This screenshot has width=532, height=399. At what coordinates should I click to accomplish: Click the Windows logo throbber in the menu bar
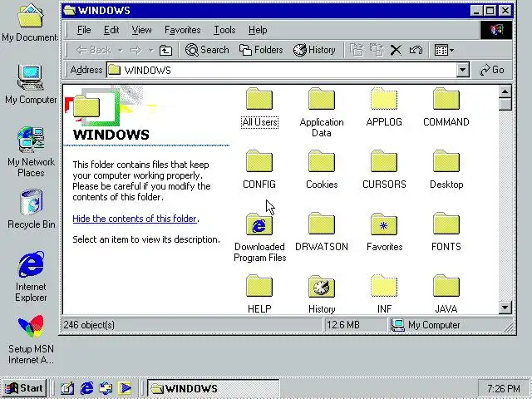coord(496,30)
